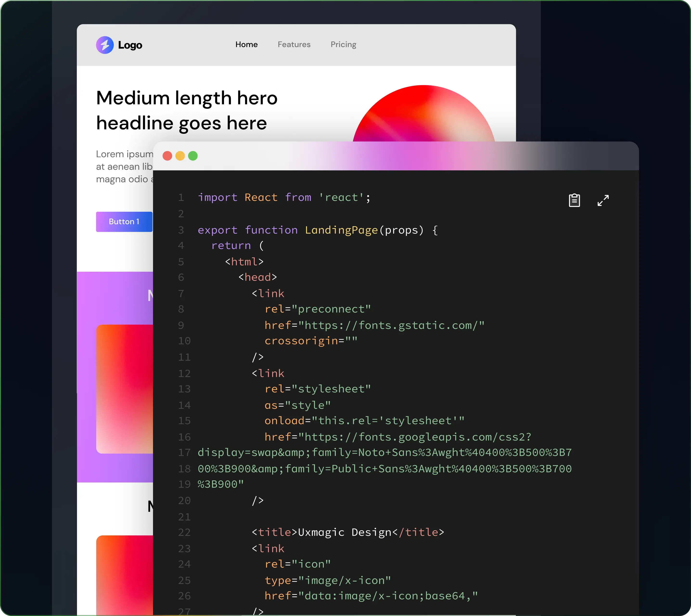Copy code with the clipboard icon
Viewport: 691px width, 616px height.
click(x=574, y=200)
